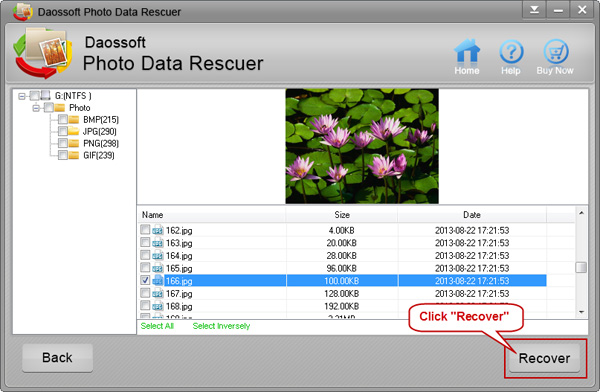Image resolution: width=600 pixels, height=392 pixels.
Task: Click the file icon of 164.jpg
Action: click(x=158, y=255)
